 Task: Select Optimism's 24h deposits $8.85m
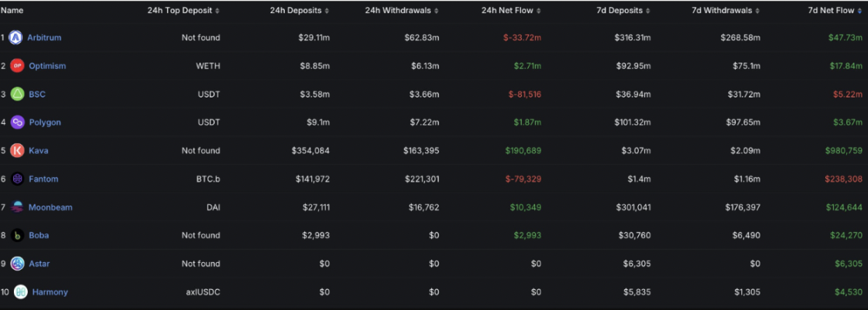pyautogui.click(x=314, y=66)
